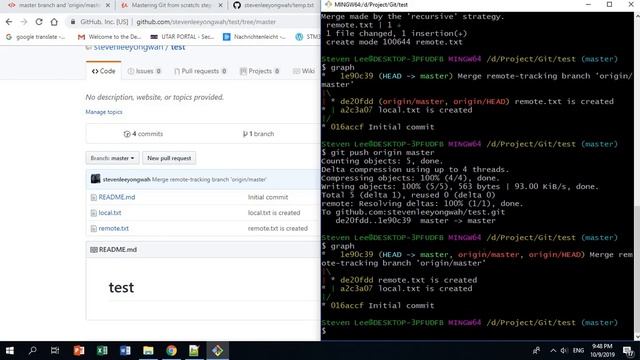Switch to Git Bash on the taskbar
This screenshot has height=360, width=640.
coord(218,350)
